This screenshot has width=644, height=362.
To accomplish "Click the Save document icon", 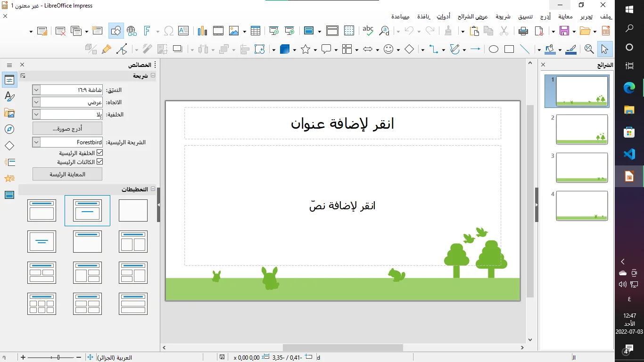I will 564,31.
